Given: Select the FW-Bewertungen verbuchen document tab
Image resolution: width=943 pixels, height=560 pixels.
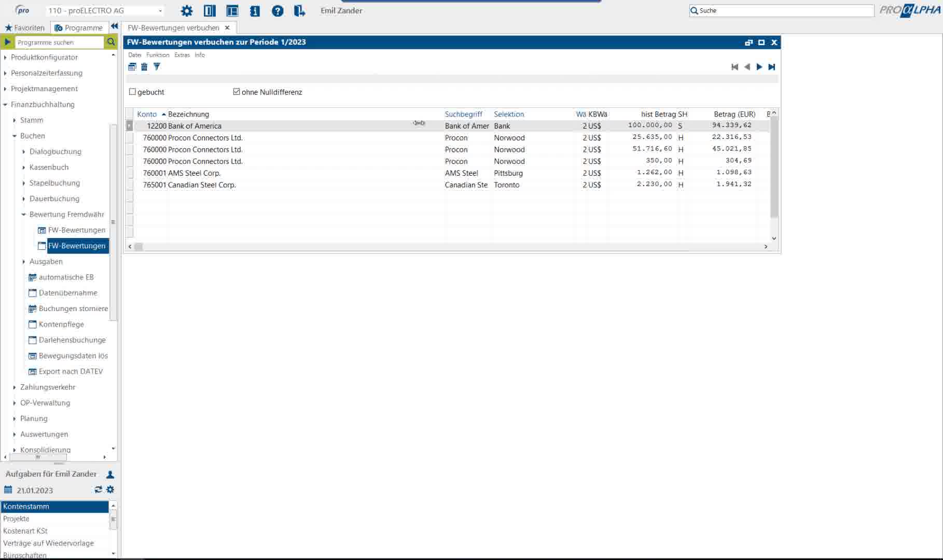Looking at the screenshot, I should point(173,27).
